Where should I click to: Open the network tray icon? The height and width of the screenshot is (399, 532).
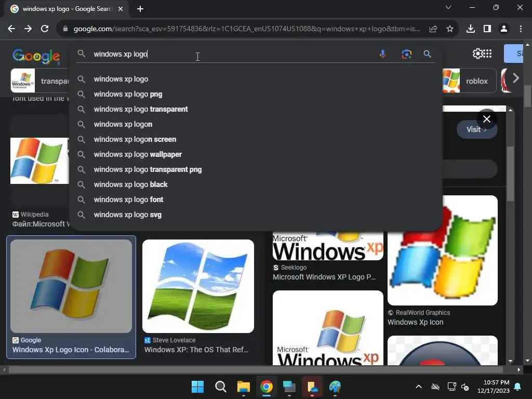click(451, 387)
